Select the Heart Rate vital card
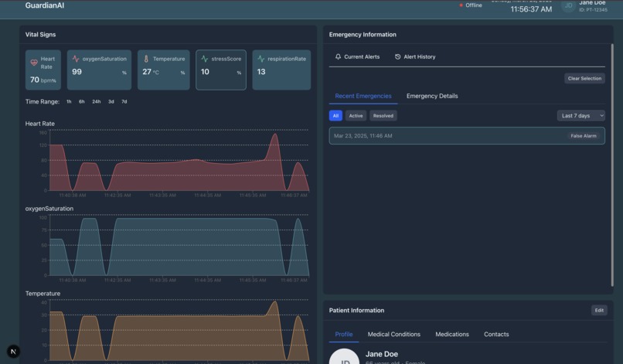 43,70
